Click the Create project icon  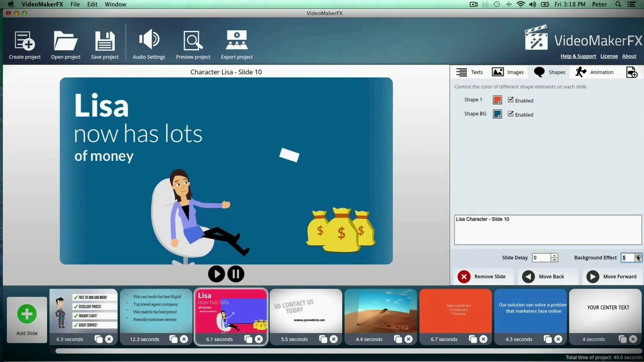[x=25, y=41]
